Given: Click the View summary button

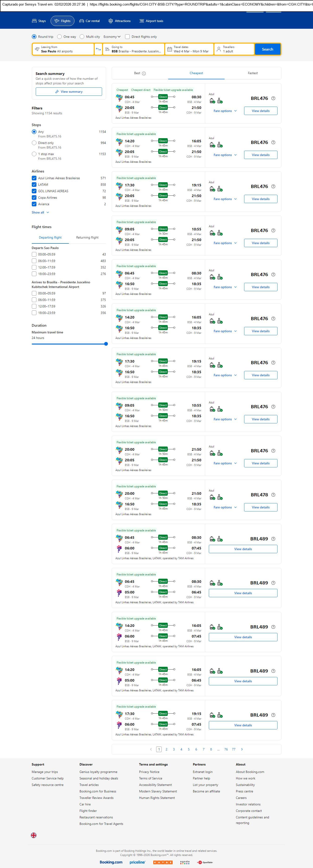Looking at the screenshot, I should (x=69, y=92).
